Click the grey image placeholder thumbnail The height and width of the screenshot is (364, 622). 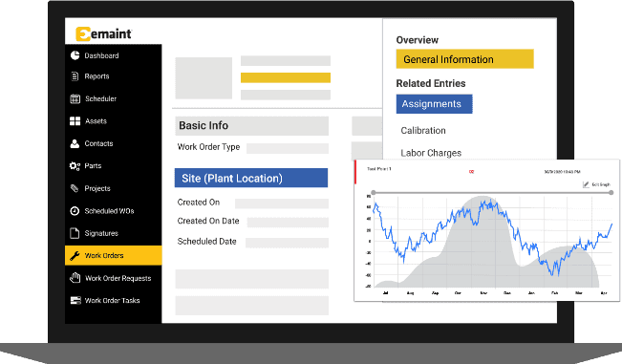[204, 78]
